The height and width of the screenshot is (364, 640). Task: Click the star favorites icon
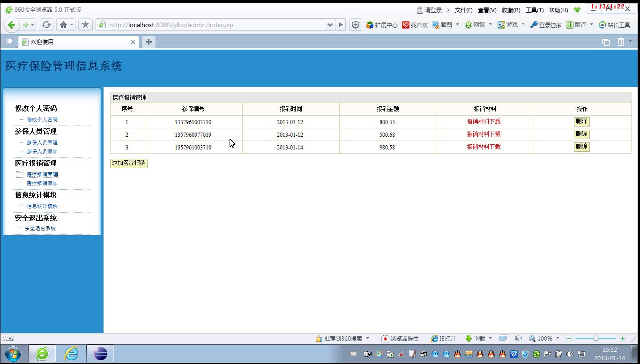click(x=85, y=25)
